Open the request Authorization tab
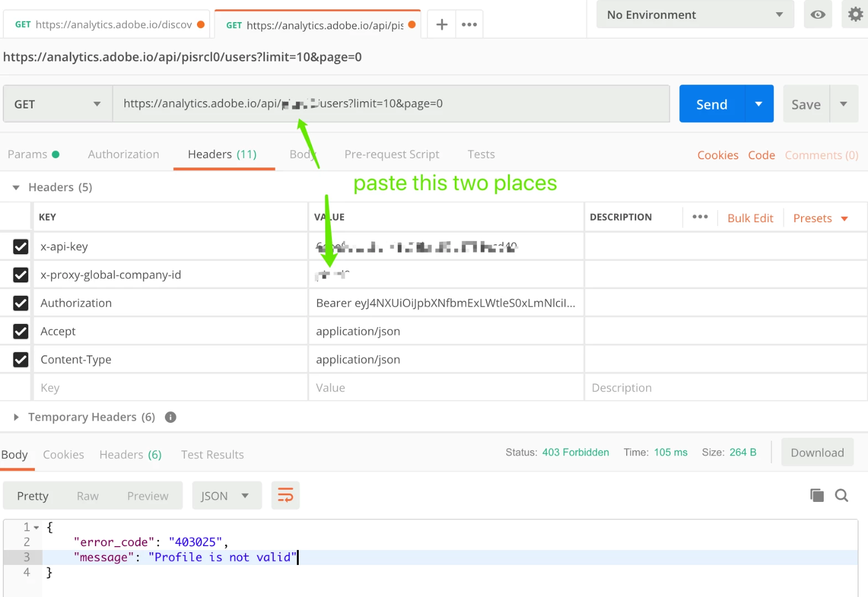The width and height of the screenshot is (868, 597). point(123,154)
